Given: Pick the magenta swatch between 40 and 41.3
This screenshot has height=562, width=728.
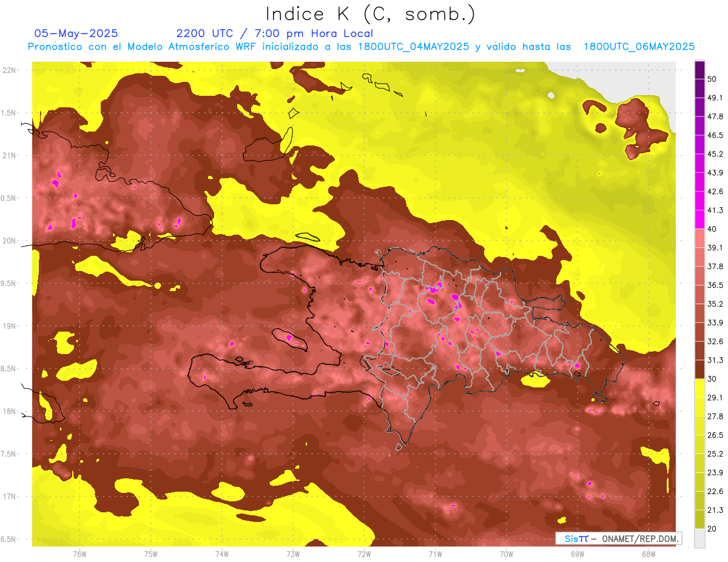Looking at the screenshot, I should point(699,219).
